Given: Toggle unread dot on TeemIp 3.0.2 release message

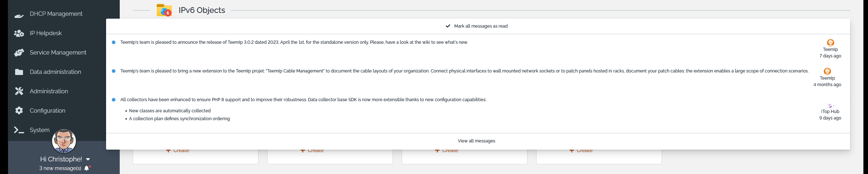Looking at the screenshot, I should click(114, 42).
